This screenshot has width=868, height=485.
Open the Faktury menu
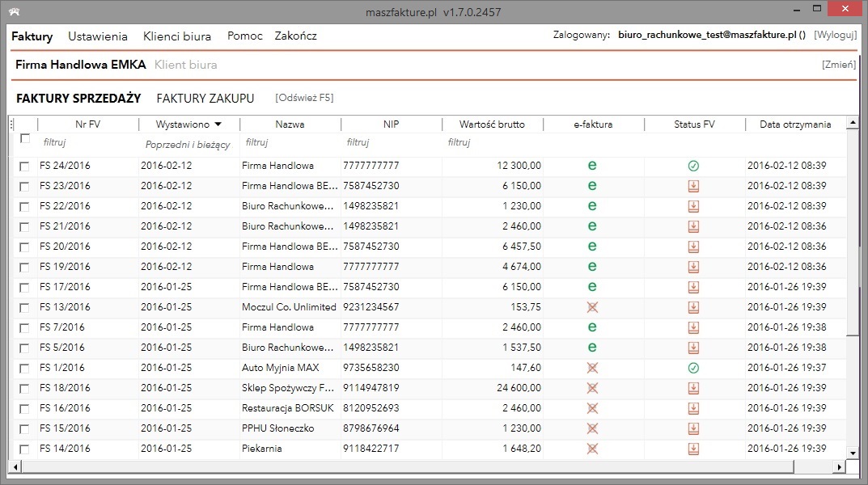pos(32,36)
